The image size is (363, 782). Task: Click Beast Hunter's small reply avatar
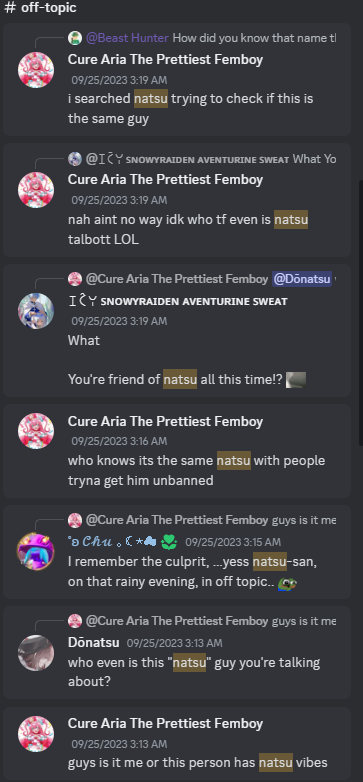(x=75, y=38)
